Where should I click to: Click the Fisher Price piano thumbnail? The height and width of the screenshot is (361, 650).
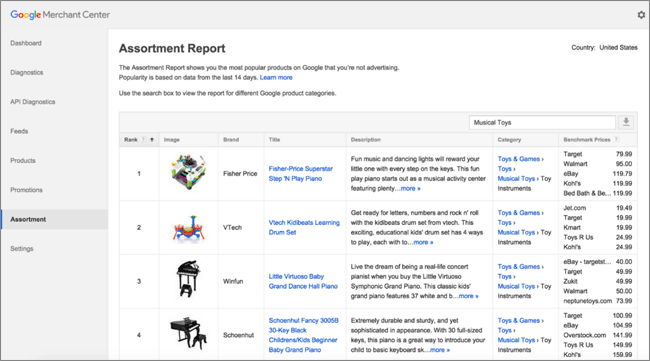(x=188, y=172)
